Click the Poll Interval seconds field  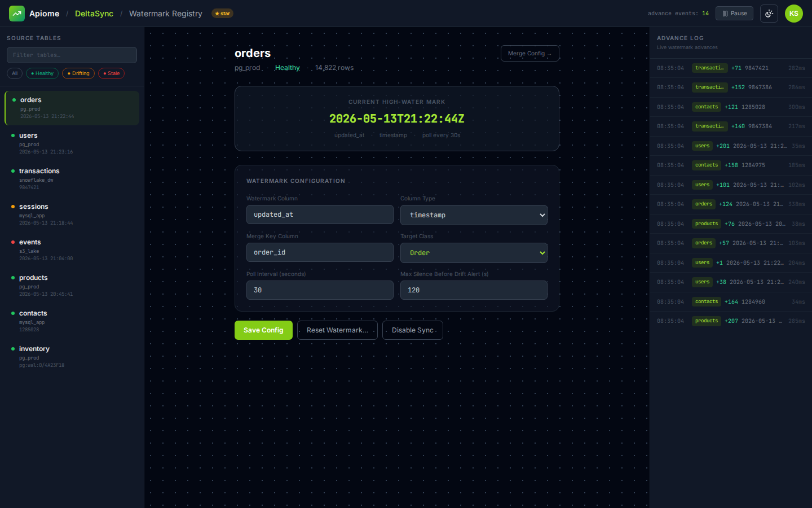(320, 290)
